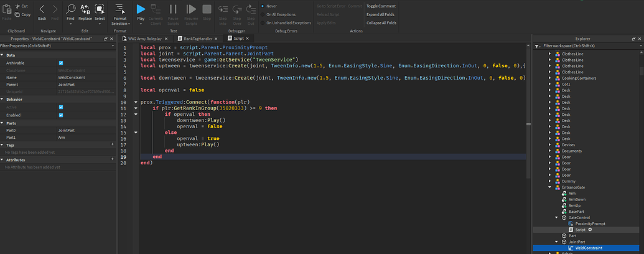
Task: Select ProximityPrompt in Explorer
Action: (590, 223)
